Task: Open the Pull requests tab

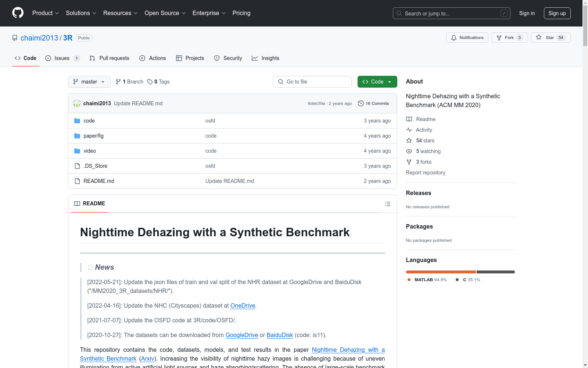Action: pyautogui.click(x=110, y=58)
